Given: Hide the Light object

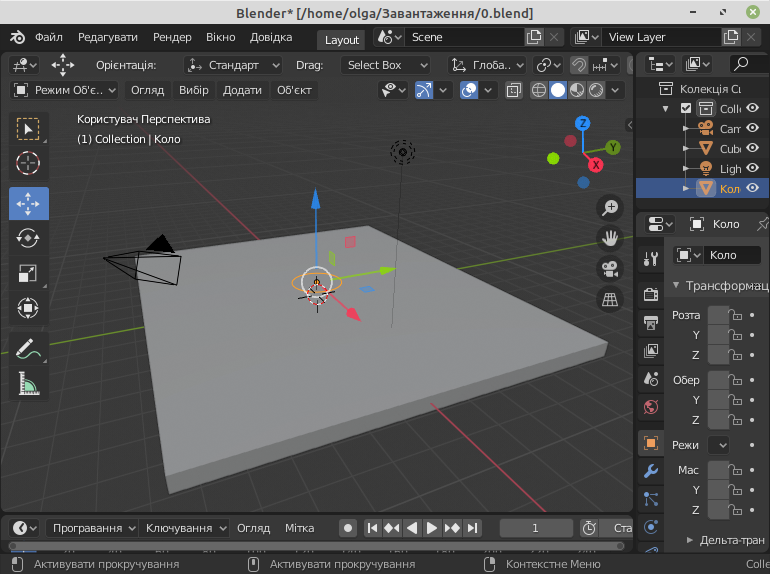Looking at the screenshot, I should (x=752, y=168).
